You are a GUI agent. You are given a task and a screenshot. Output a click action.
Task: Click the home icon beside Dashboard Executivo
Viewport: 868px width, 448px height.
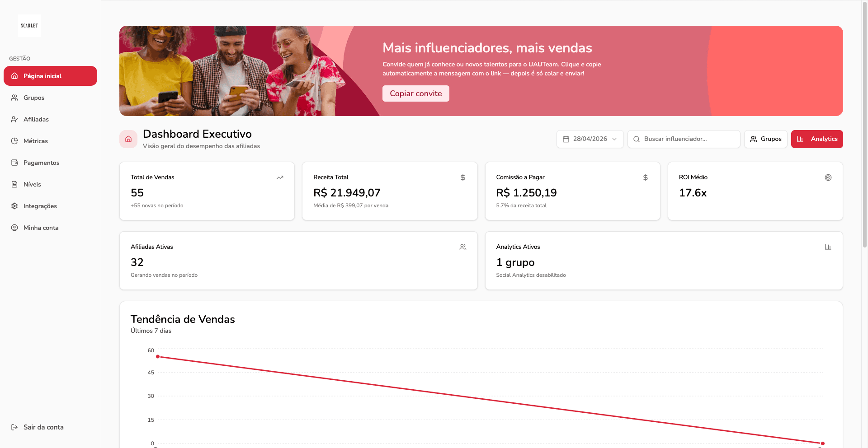click(x=128, y=139)
